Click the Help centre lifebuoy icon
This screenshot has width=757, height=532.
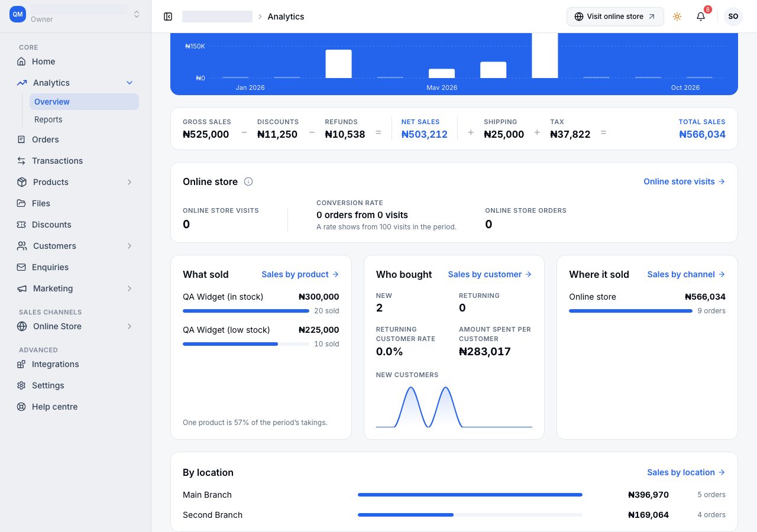pyautogui.click(x=21, y=407)
